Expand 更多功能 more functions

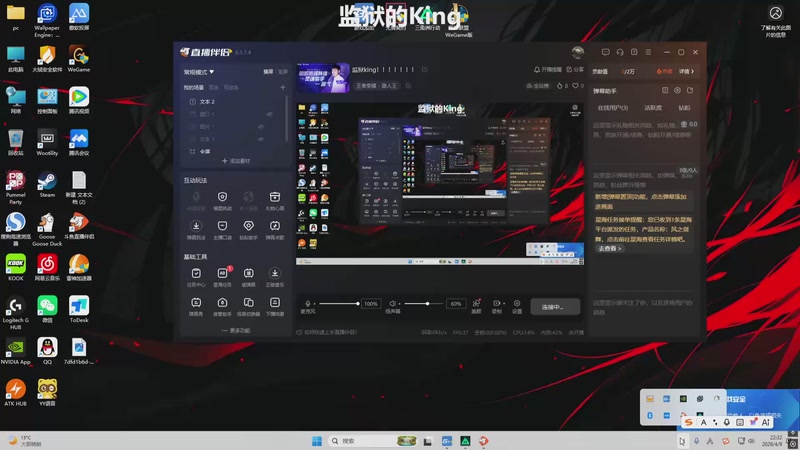click(236, 331)
